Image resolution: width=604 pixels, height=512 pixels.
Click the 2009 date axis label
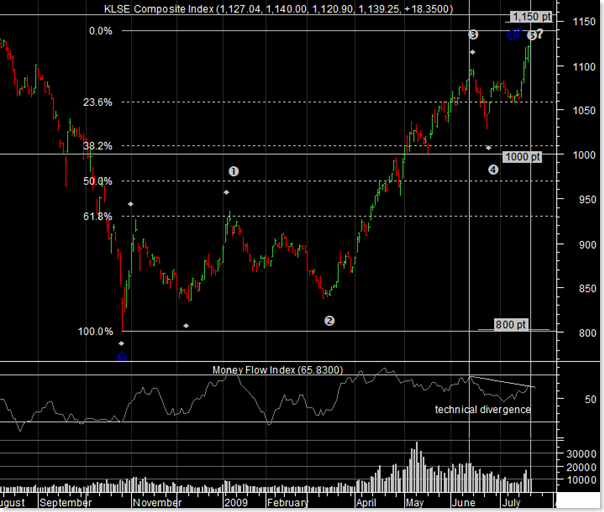(x=236, y=503)
